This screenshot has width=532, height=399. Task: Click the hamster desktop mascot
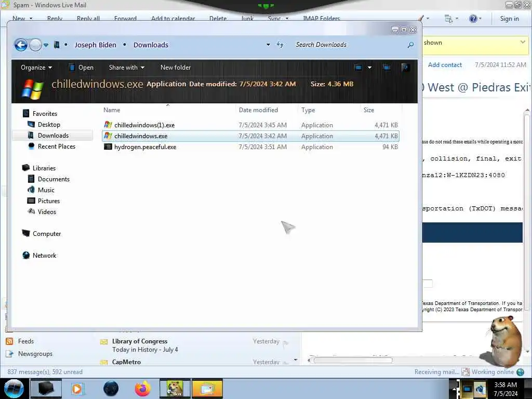[504, 342]
